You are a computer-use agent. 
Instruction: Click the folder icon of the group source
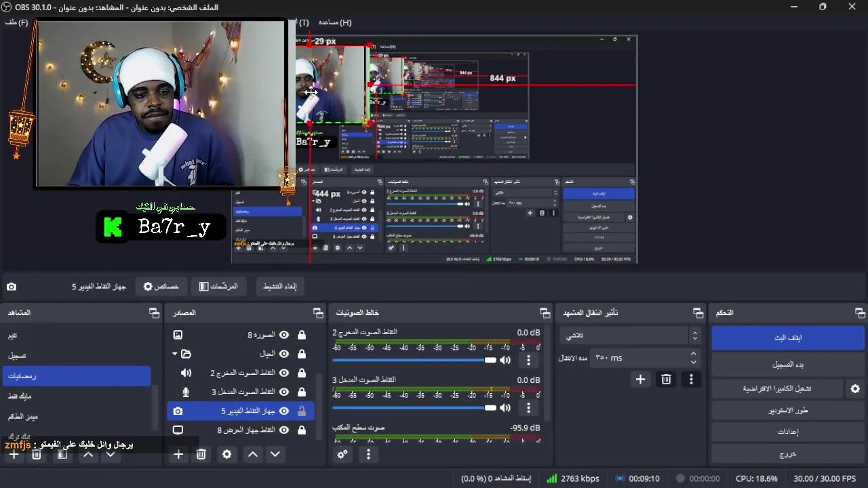pyautogui.click(x=186, y=354)
